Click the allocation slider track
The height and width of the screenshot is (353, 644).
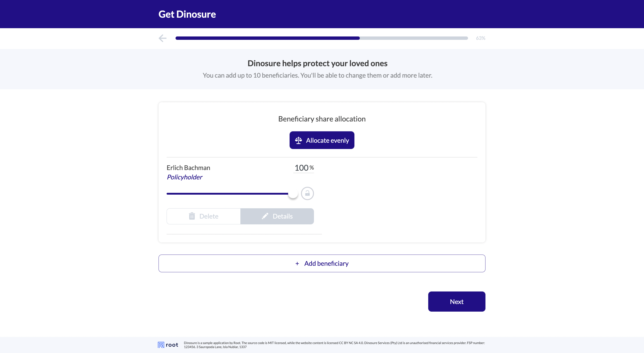pos(225,194)
